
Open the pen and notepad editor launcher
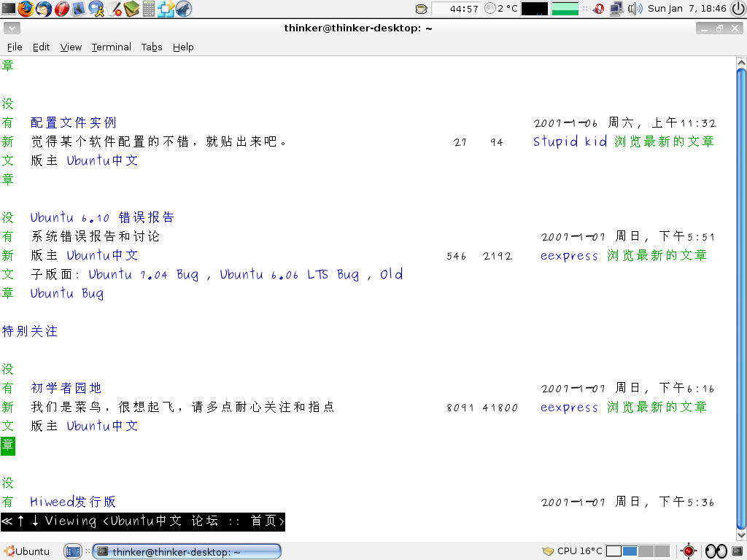(115, 8)
